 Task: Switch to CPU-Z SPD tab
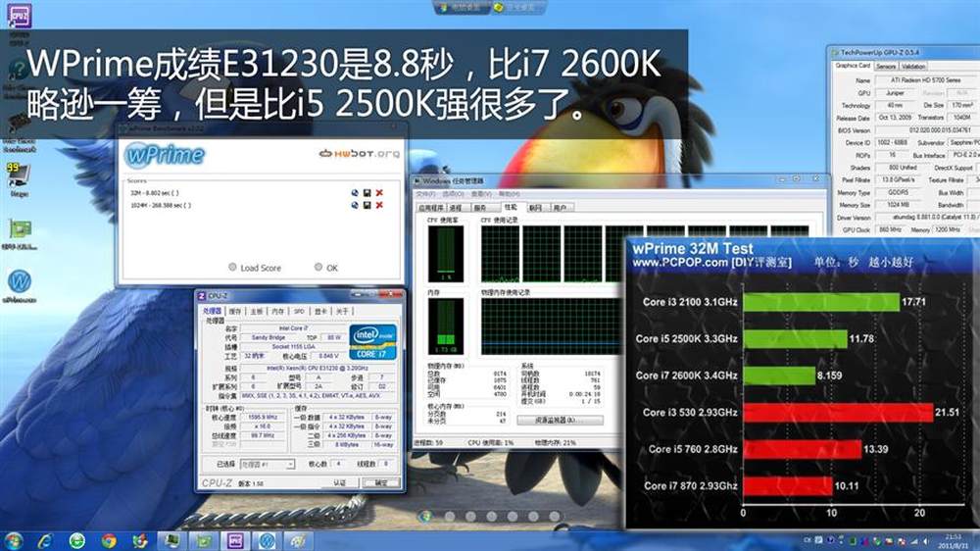tap(299, 311)
